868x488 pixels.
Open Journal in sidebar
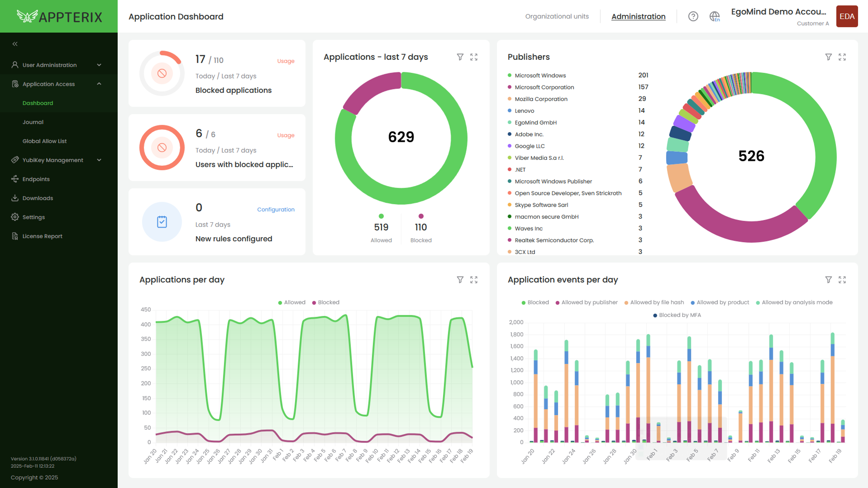33,122
